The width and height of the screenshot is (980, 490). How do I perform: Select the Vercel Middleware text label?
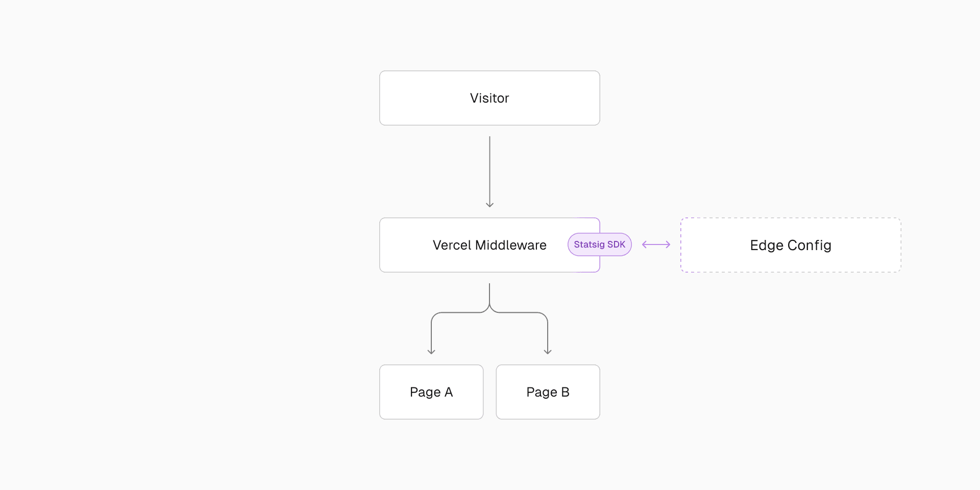[489, 245]
